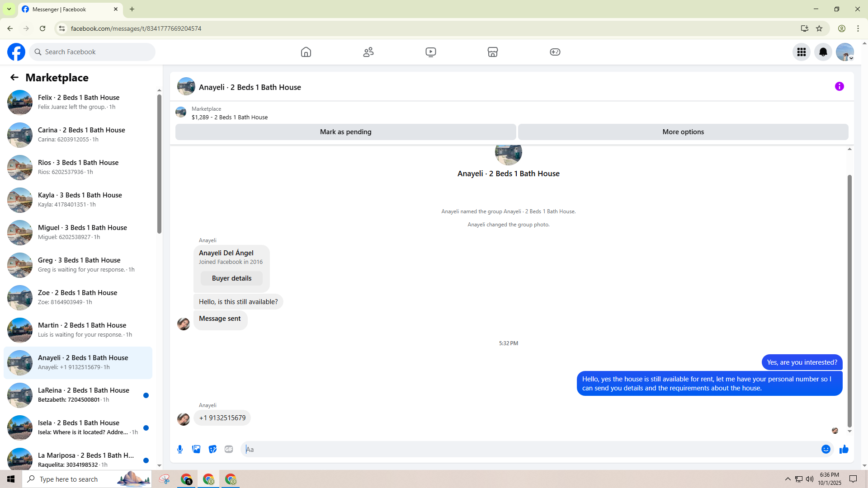Click the phone number message +1 9132515679

click(x=222, y=418)
